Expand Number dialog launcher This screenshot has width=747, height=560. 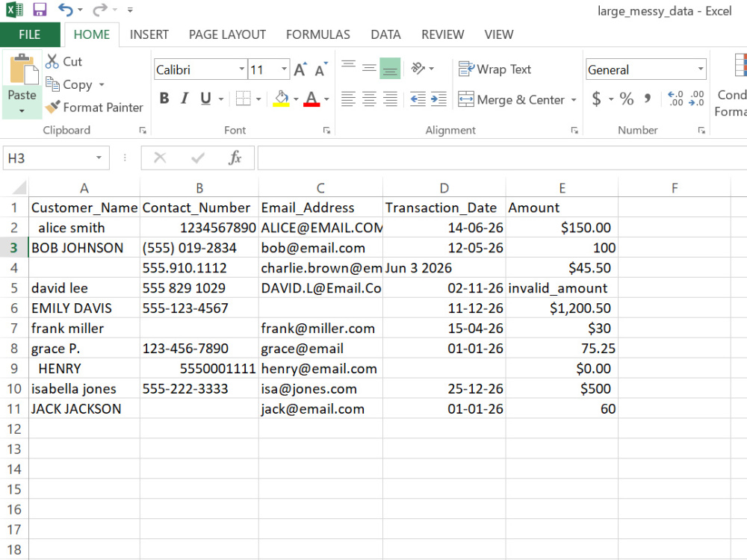pos(701,131)
